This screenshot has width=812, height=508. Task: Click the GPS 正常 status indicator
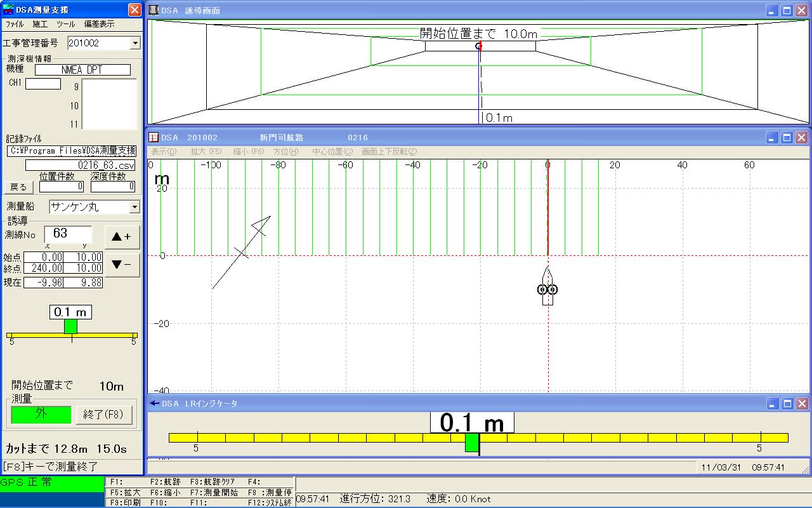(x=52, y=484)
